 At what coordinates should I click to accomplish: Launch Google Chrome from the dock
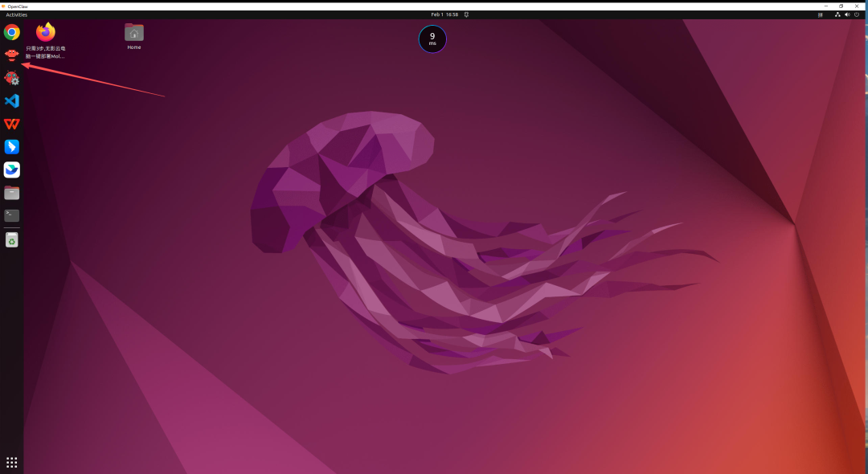pyautogui.click(x=11, y=32)
